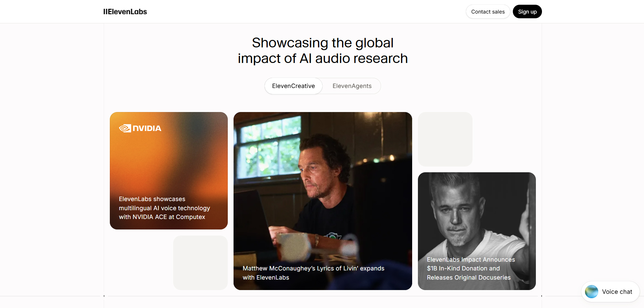
Task: Click the 'ElevenLabs Impact Announces $1B In-Kind Donation' caption
Action: (471, 268)
